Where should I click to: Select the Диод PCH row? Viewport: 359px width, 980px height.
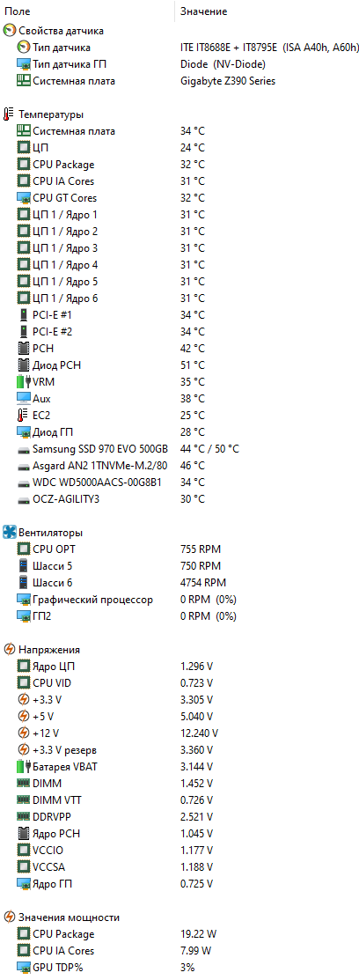click(179, 365)
